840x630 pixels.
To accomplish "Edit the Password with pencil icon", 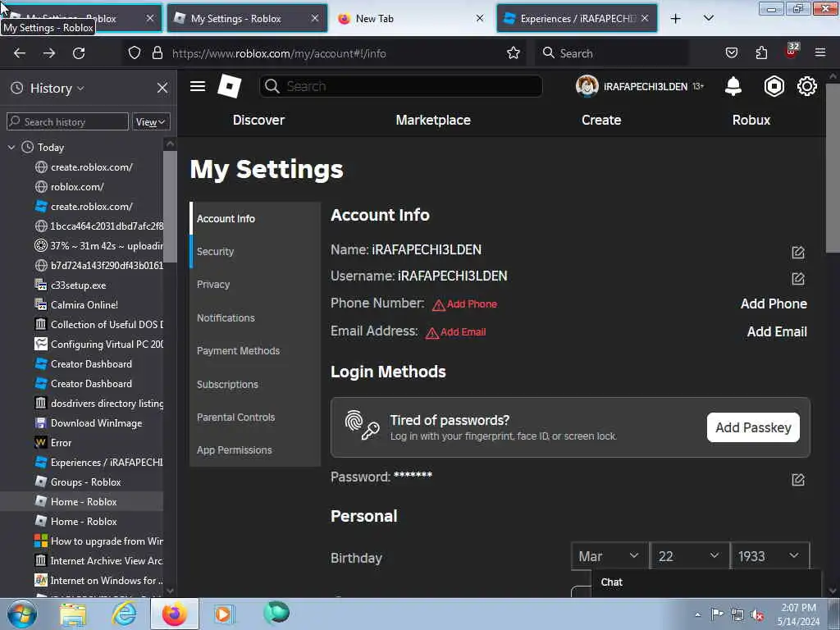I will click(797, 479).
